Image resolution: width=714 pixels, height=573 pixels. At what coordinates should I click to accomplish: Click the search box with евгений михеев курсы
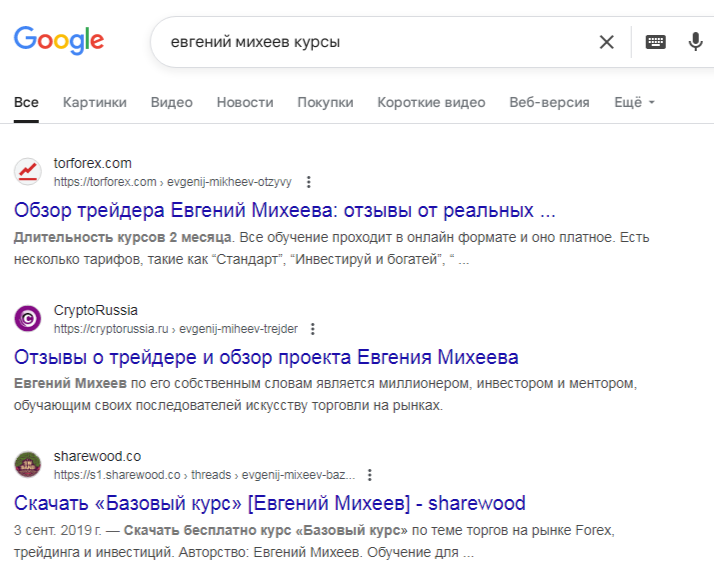coord(370,42)
